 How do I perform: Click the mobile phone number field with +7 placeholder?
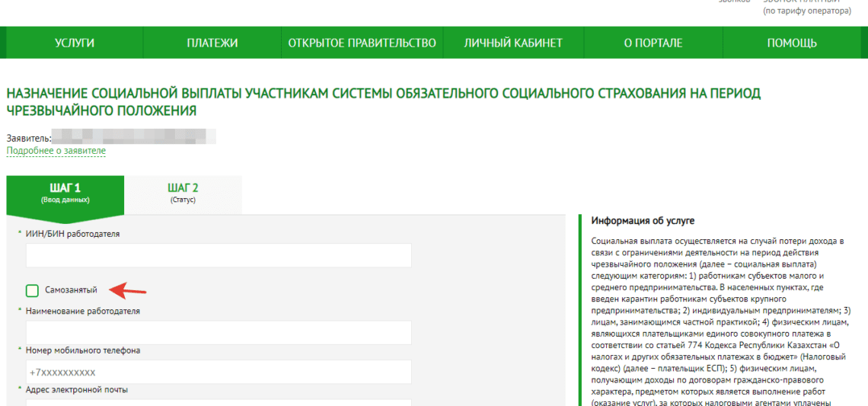click(219, 372)
